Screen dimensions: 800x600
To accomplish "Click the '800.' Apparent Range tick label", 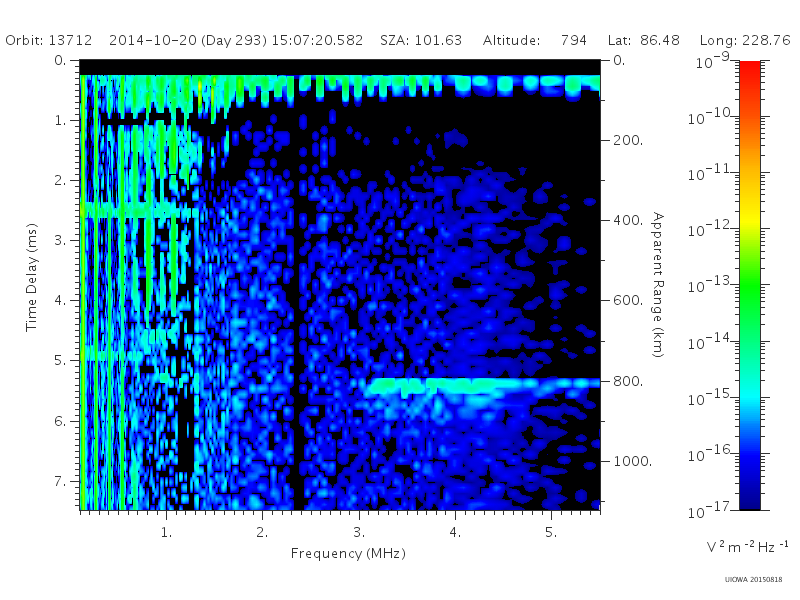I will pos(628,381).
